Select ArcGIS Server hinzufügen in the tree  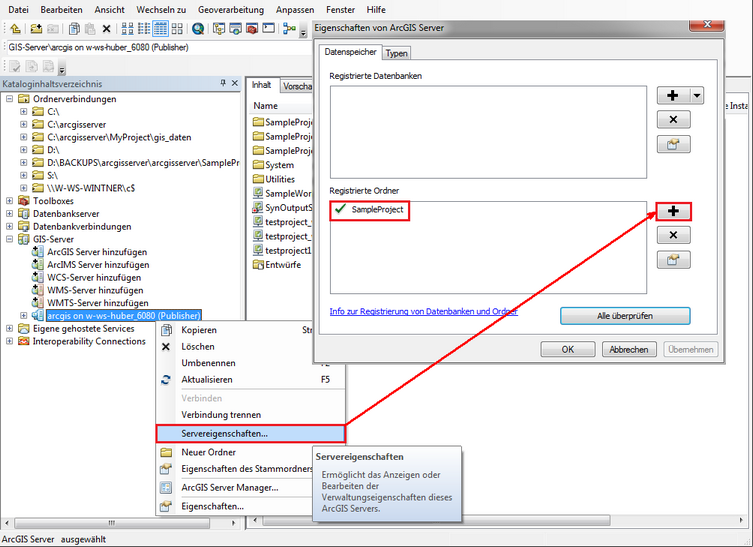(97, 252)
